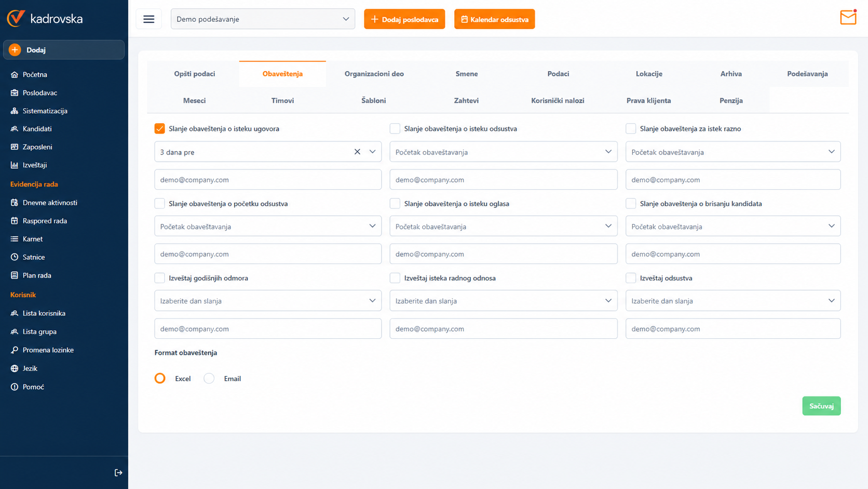Image resolution: width=868 pixels, height=489 pixels.
Task: Open Početak obaveštavanja dropdown for istek odsustva
Action: [x=504, y=152]
